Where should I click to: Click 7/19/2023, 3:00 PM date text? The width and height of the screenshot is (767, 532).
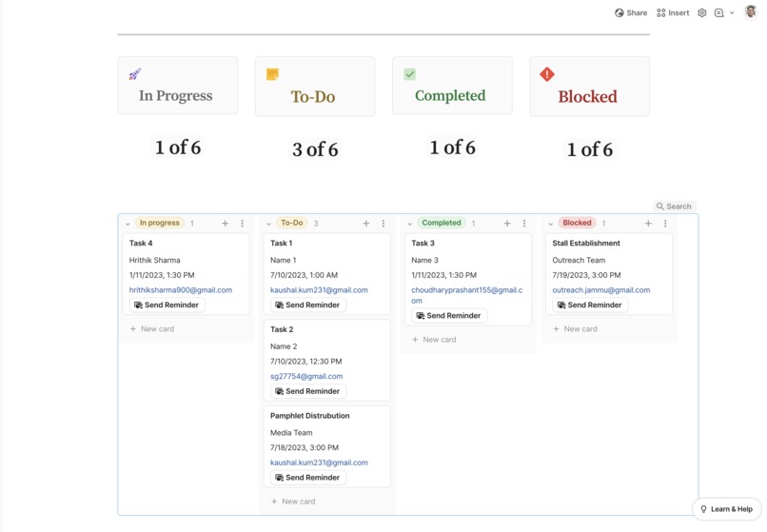point(586,275)
